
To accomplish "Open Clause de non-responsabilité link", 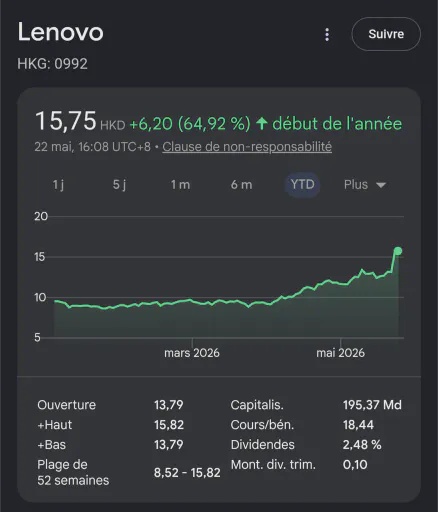I will pyautogui.click(x=247, y=147).
